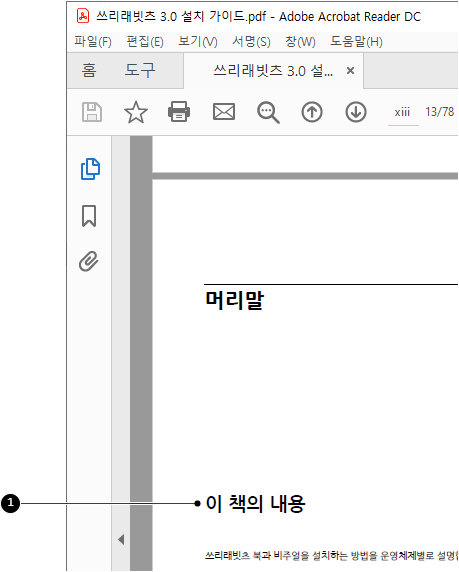The image size is (459, 572).
Task: Close the 쓰리래빗츠 3.0 document tab
Action: tap(350, 70)
